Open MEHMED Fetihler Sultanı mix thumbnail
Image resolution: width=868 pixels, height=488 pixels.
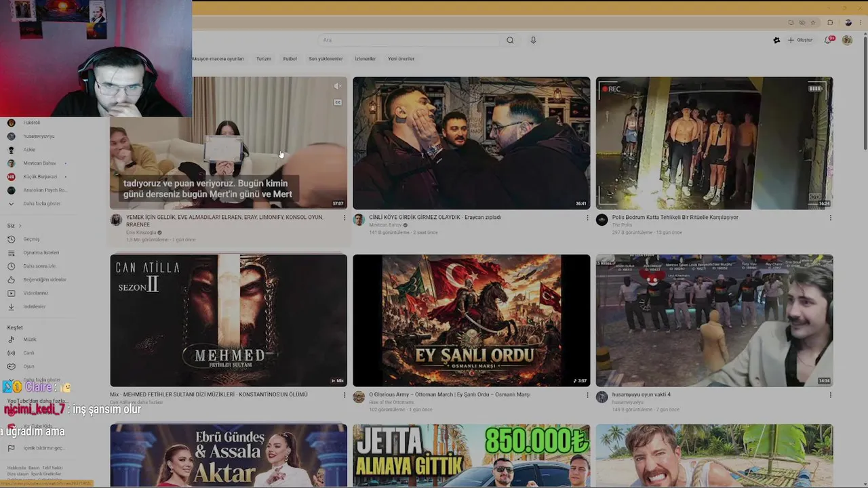[229, 321]
